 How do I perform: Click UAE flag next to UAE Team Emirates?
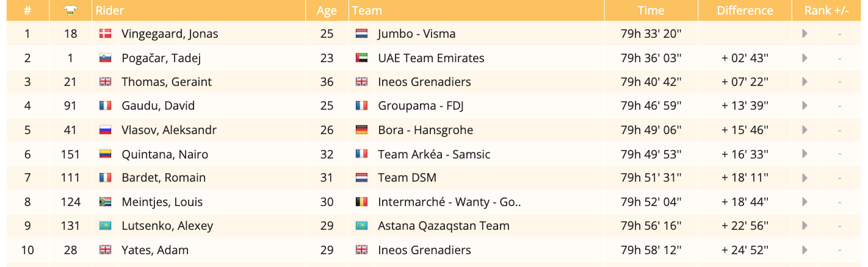(x=361, y=58)
